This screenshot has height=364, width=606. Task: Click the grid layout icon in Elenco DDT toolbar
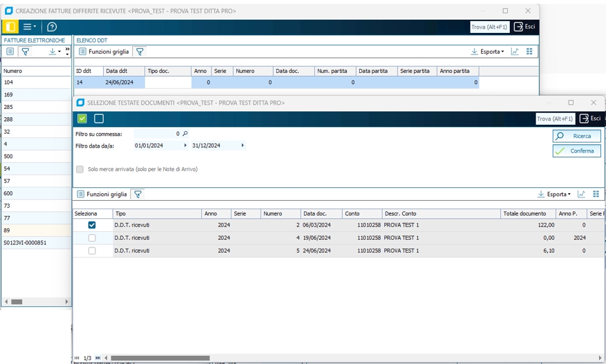530,51
